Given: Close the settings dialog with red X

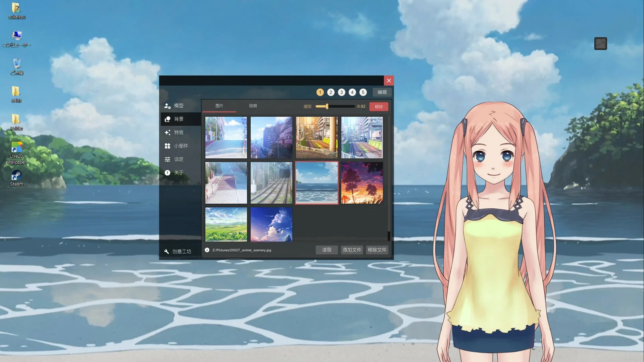Looking at the screenshot, I should (389, 81).
